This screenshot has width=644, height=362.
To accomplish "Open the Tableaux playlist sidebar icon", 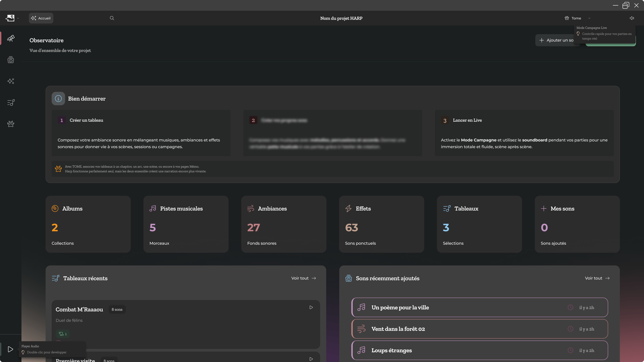I will 11,102.
